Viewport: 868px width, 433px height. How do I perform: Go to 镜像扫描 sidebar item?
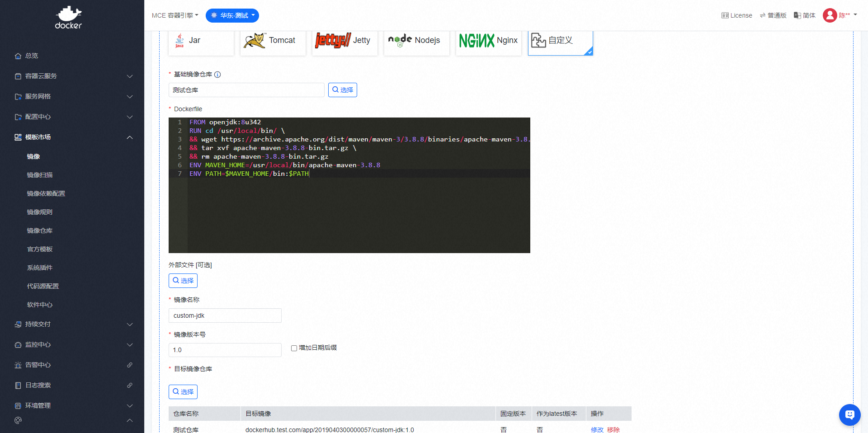tap(40, 175)
